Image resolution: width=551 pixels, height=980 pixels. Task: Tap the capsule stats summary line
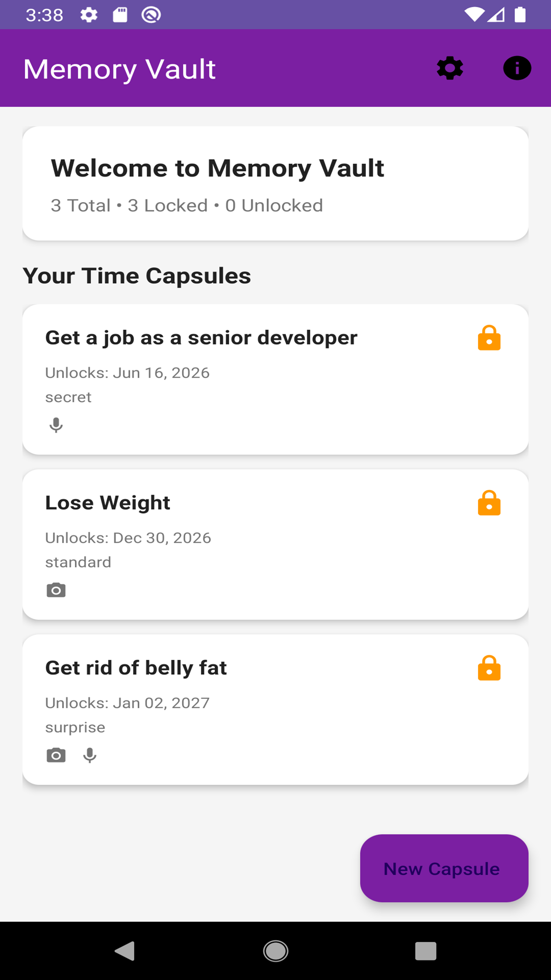click(187, 206)
